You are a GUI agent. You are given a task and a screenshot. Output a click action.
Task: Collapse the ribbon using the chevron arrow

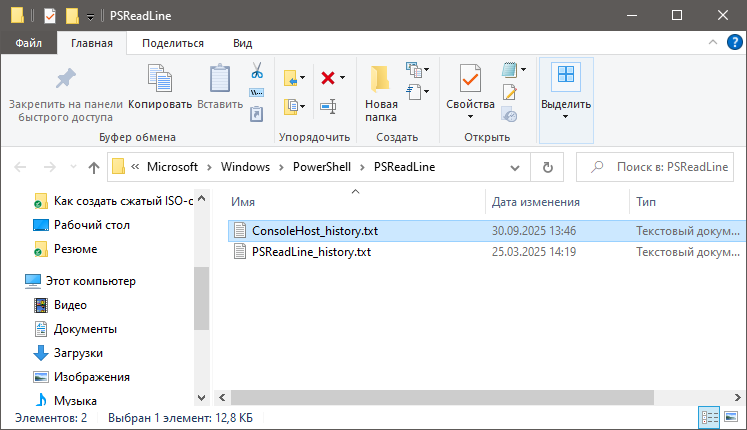coord(713,43)
